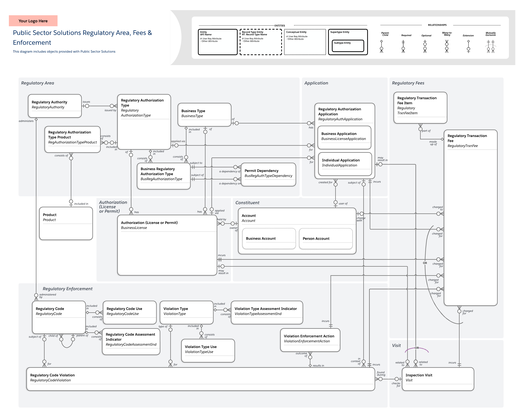This screenshot has height=420, width=524.
Task: Click the Subtype Entity legend box
Action: tap(348, 46)
